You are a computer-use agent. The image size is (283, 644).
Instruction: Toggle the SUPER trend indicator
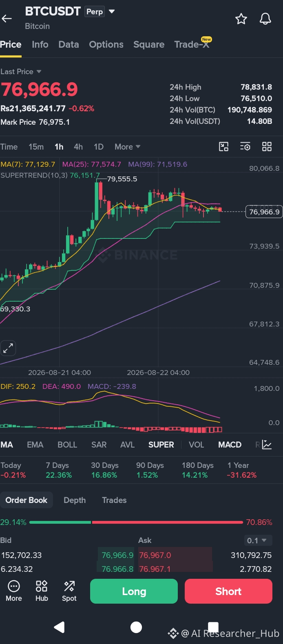[161, 445]
